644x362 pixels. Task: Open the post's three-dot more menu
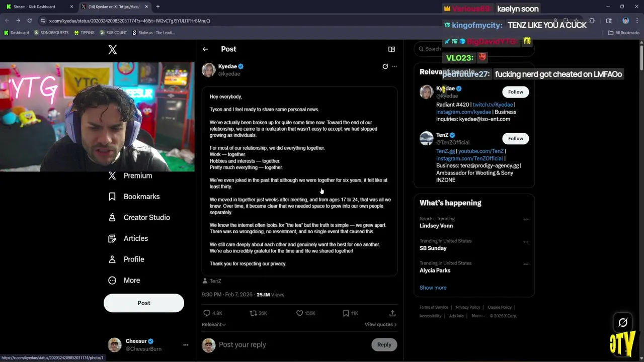394,66
